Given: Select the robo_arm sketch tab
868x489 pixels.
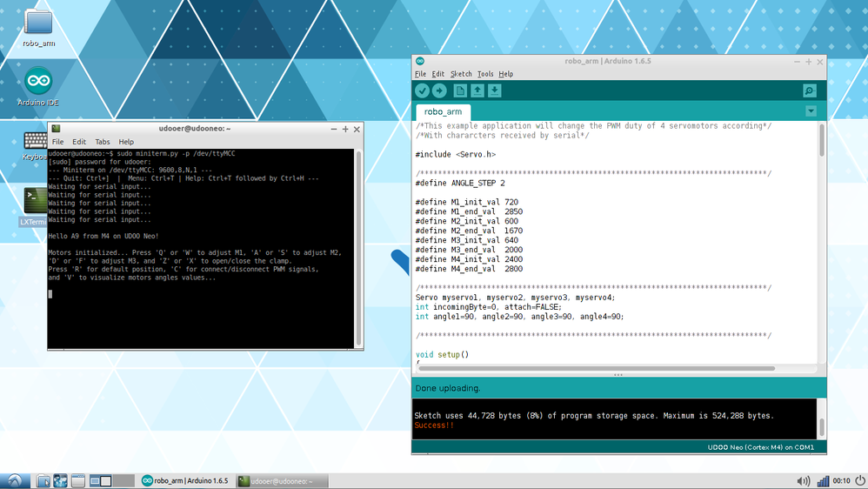Looking at the screenshot, I should click(443, 111).
